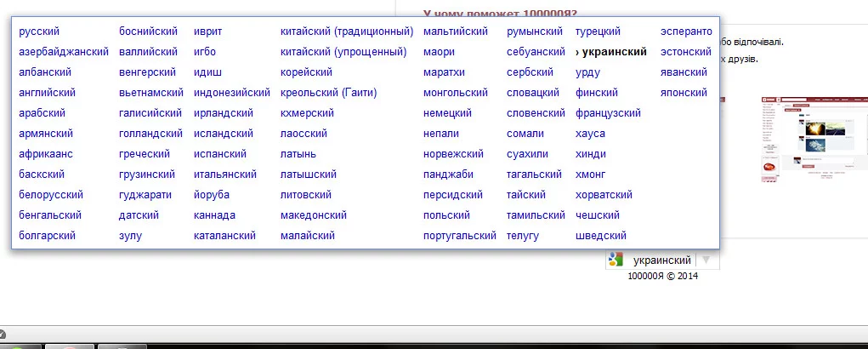This screenshot has width=868, height=349.
Task: Select французский language
Action: [609, 113]
